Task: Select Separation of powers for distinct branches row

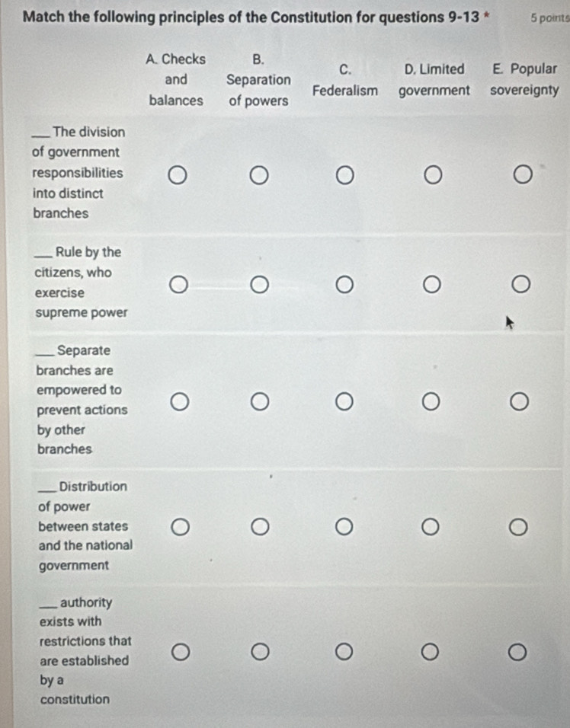Action: point(261,177)
